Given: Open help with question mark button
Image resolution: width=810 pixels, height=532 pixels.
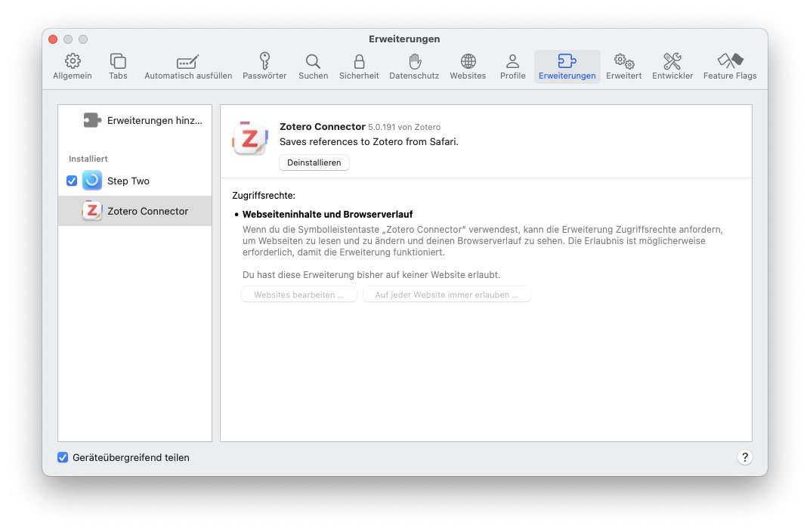Looking at the screenshot, I should point(744,457).
